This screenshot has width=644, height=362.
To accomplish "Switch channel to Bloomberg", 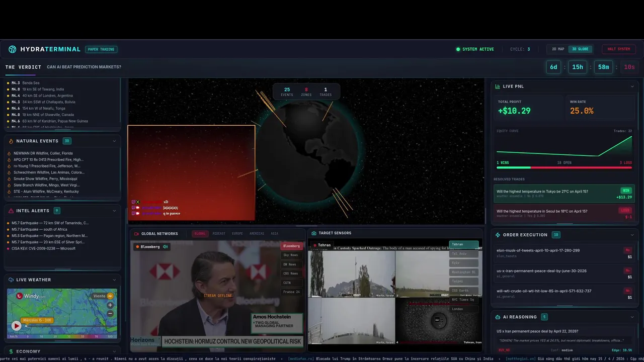I will tap(291, 246).
